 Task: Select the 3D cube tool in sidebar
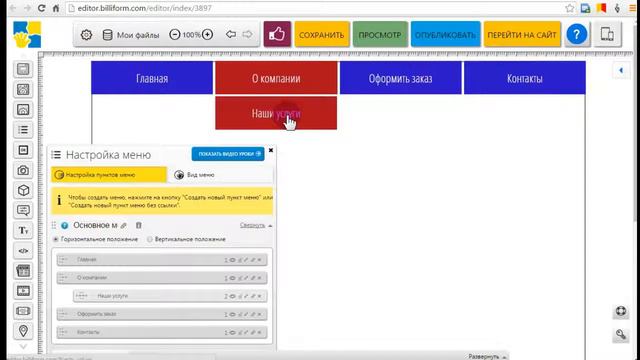pyautogui.click(x=23, y=190)
